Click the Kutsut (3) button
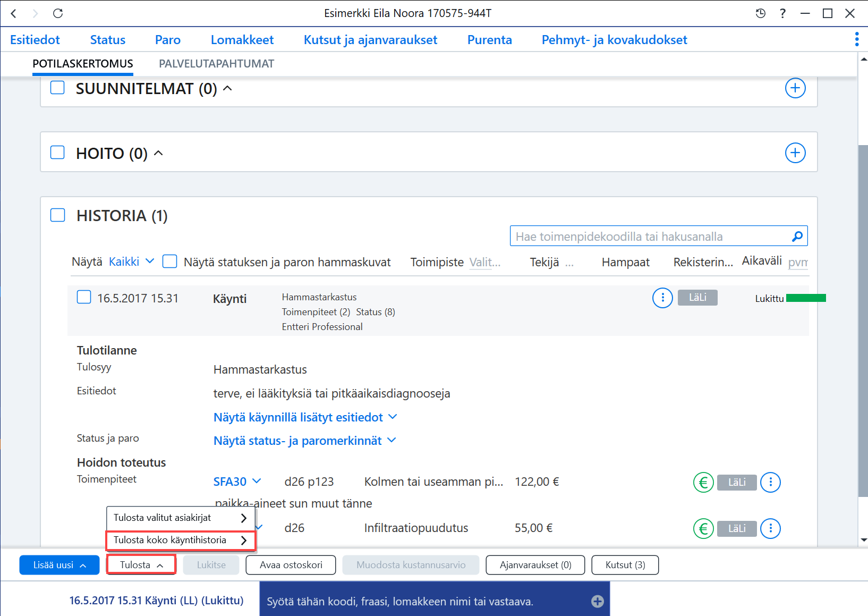The height and width of the screenshot is (616, 868). 625,565
